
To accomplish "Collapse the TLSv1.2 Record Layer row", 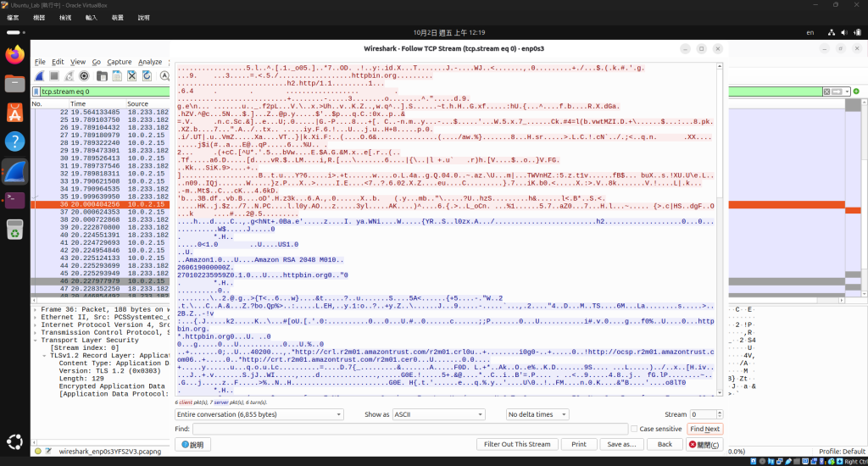I will tap(45, 355).
